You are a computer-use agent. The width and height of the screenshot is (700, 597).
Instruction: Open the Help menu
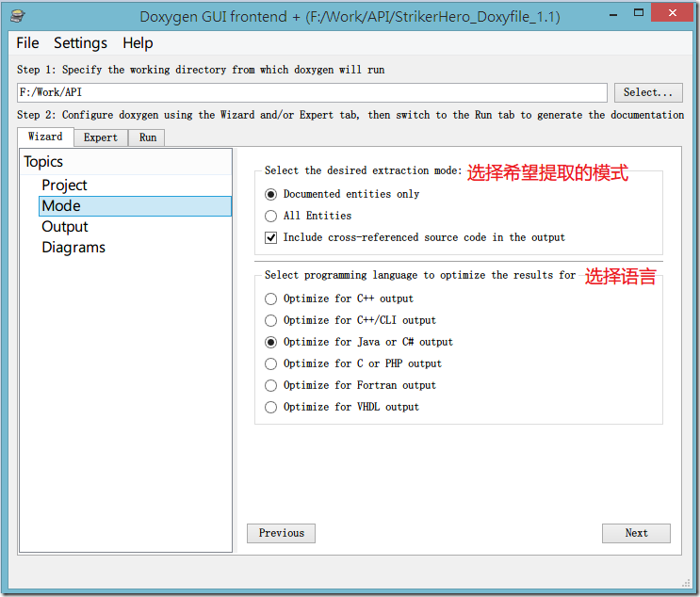138,42
